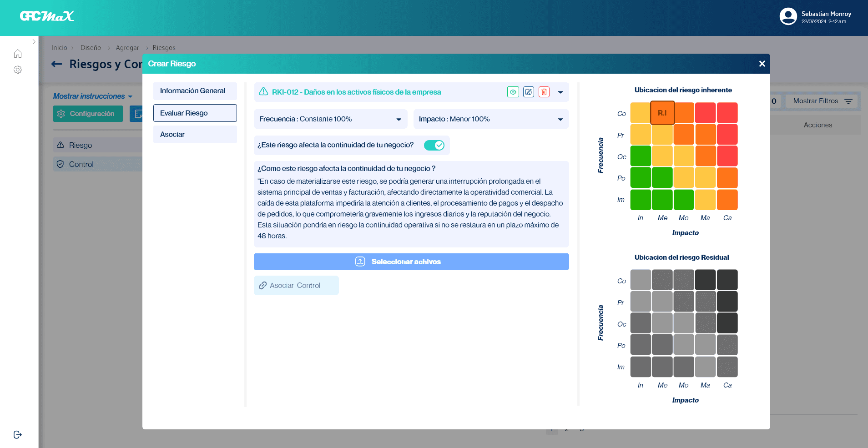Select the Asociar Control link icon
Screen dimensions: 868x448
263,285
